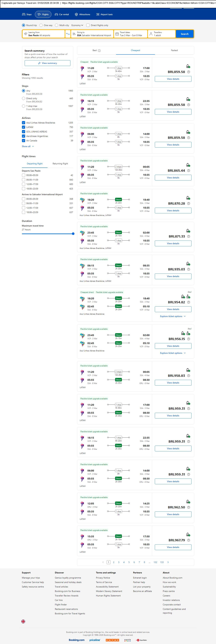Switch to the Fastest tab
This screenshot has height=644, width=216.
(174, 50)
